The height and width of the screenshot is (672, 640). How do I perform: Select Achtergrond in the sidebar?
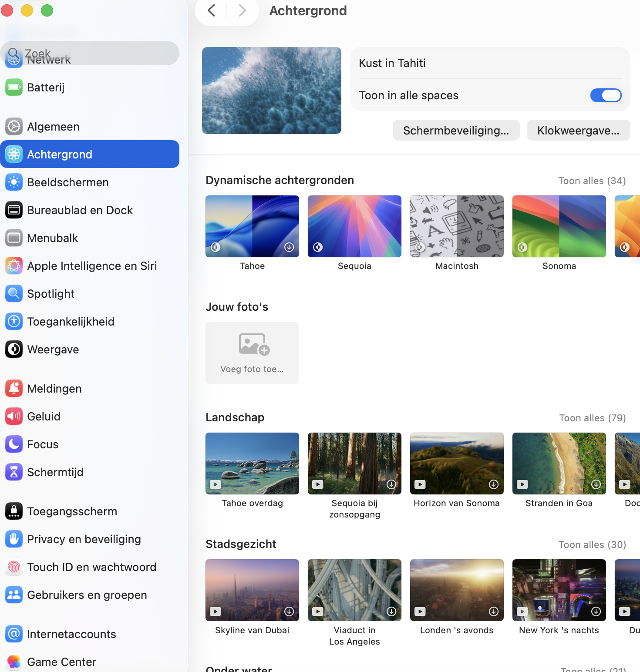60,154
